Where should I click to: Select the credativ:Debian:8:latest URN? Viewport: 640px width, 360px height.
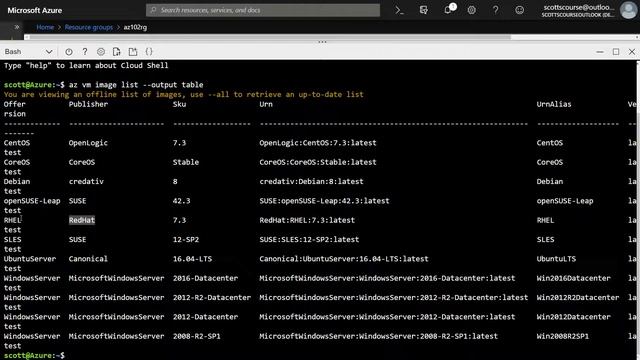(x=311, y=181)
